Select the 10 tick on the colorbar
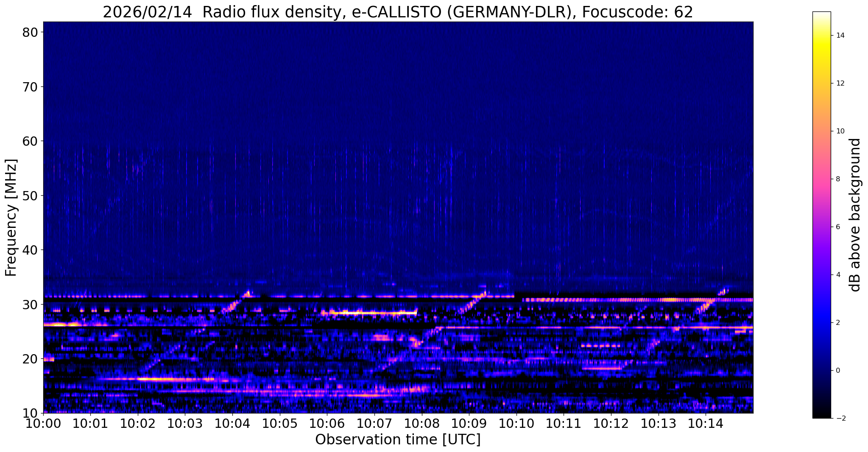 (839, 131)
